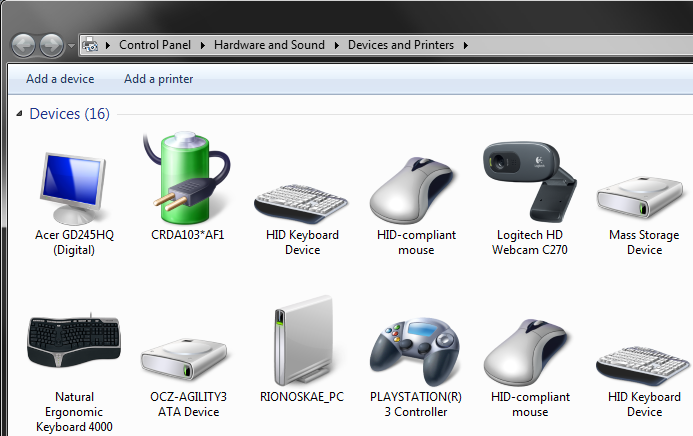This screenshot has height=436, width=693.
Task: Go back with the Back arrow button
Action: pyautogui.click(x=23, y=45)
